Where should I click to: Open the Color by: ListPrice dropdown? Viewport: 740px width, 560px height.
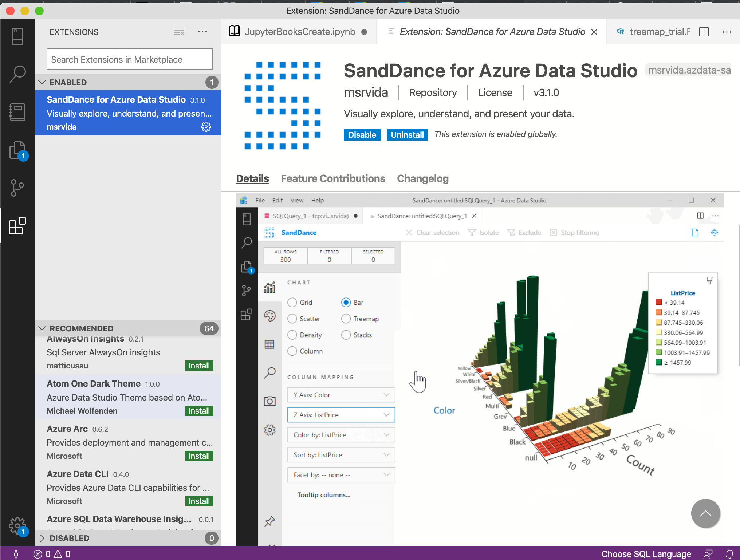(341, 435)
